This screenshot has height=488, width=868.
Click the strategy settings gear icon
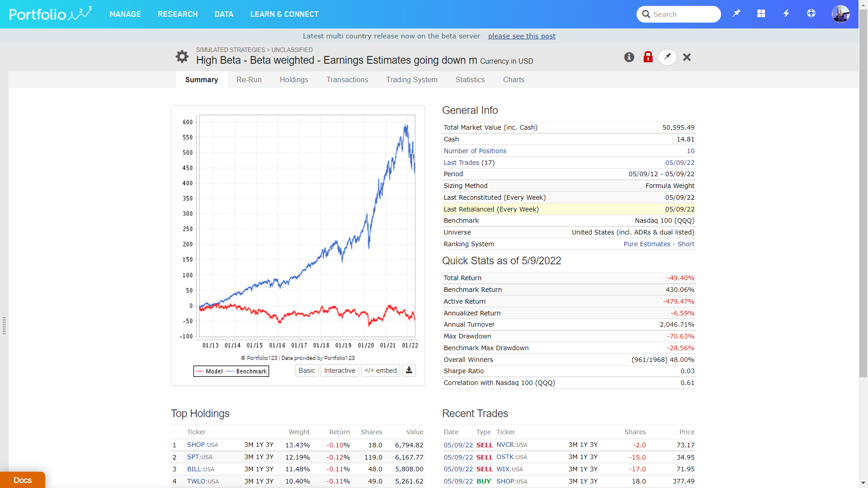(x=182, y=56)
